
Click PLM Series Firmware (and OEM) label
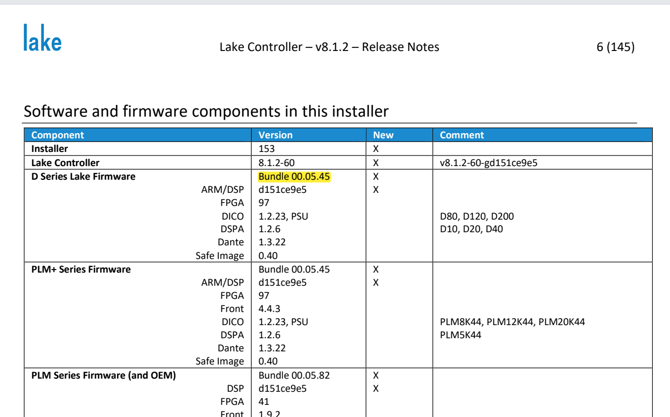[103, 375]
